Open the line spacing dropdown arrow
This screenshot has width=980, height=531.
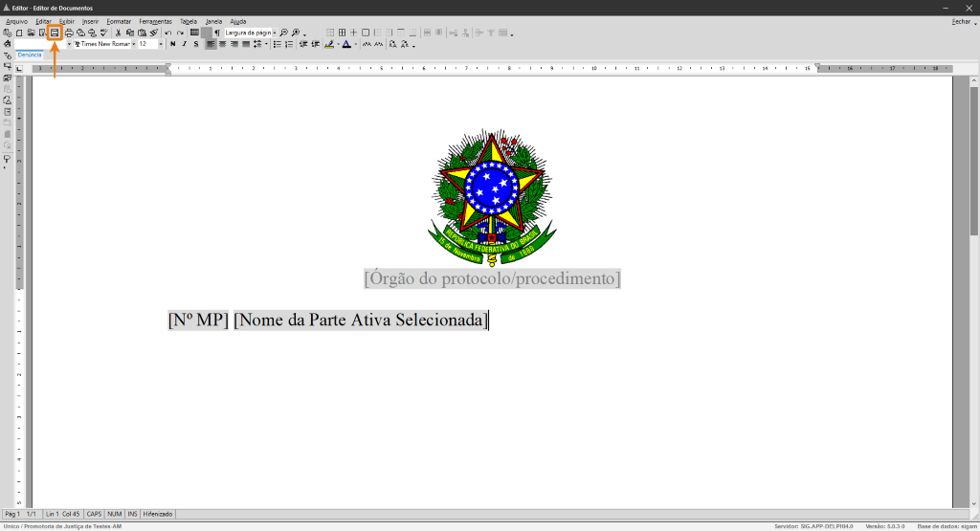pos(266,44)
